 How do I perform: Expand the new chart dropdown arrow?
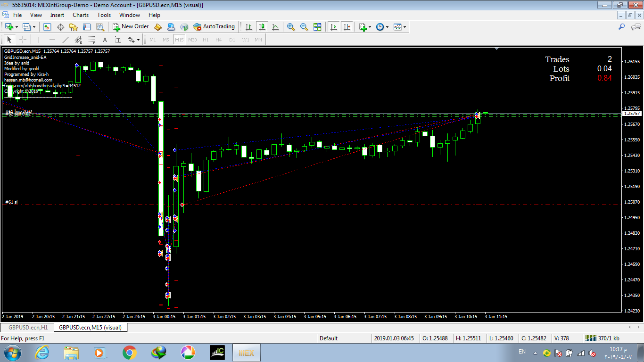coord(17,27)
